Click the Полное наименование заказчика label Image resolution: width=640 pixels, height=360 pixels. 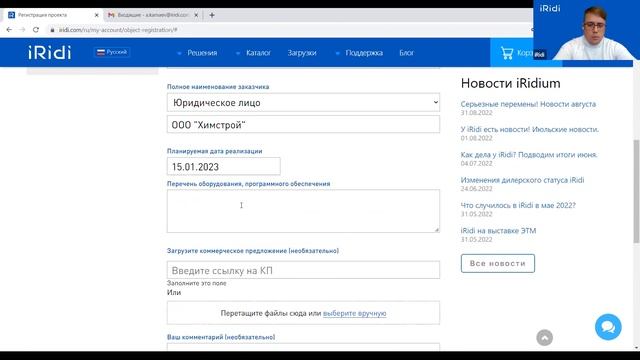coord(218,87)
